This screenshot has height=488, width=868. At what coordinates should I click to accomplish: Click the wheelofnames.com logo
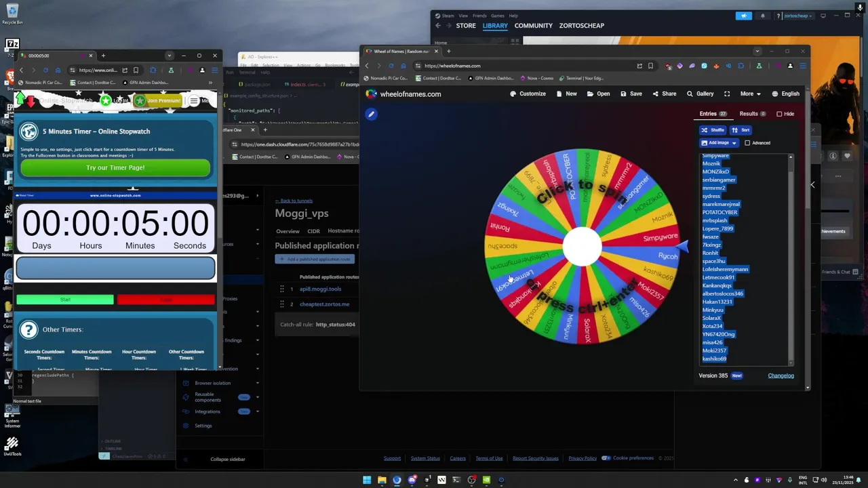pos(403,94)
